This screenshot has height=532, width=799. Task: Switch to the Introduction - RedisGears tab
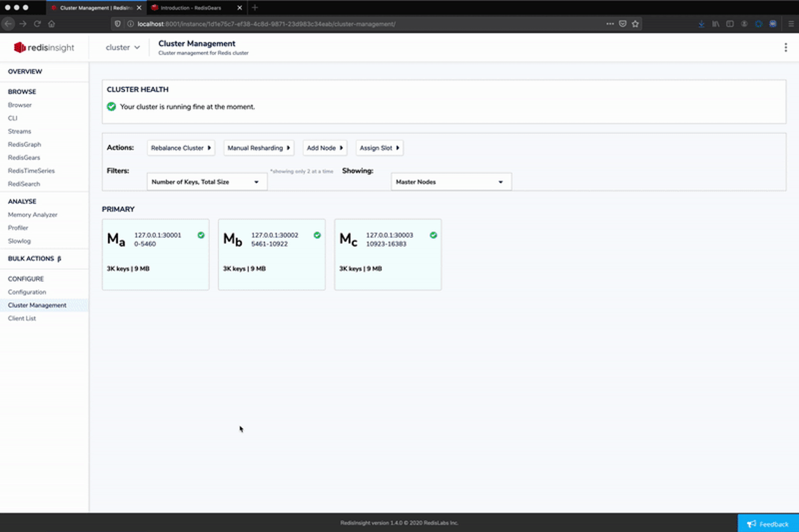point(191,8)
